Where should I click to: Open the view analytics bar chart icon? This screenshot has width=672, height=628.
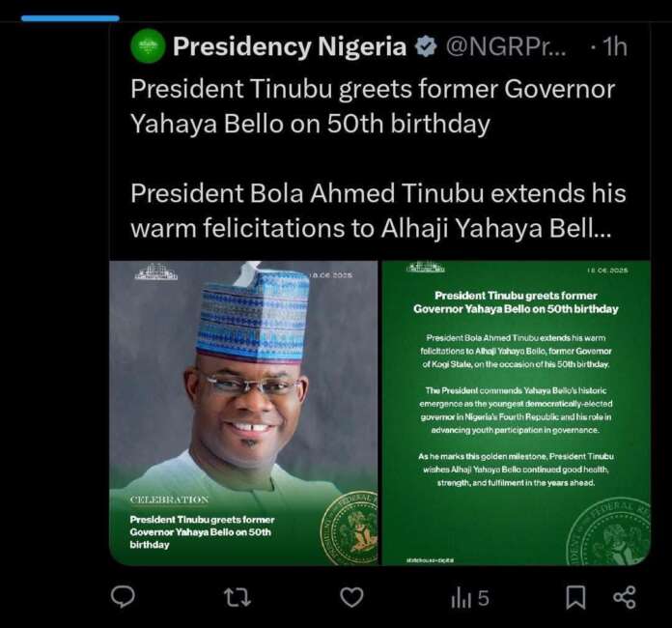coord(460,598)
